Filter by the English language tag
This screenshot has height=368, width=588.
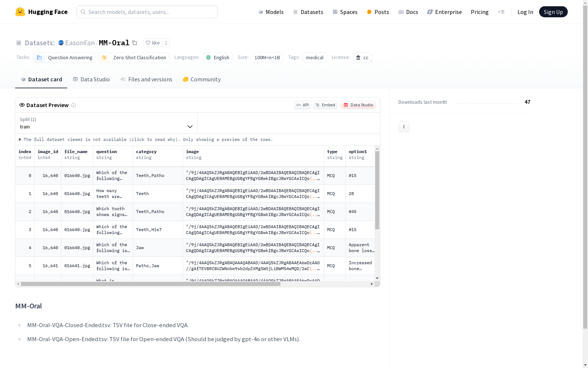click(x=218, y=57)
